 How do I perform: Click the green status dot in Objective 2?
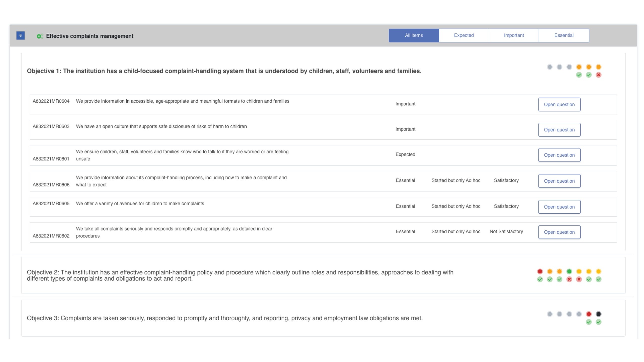[569, 271]
